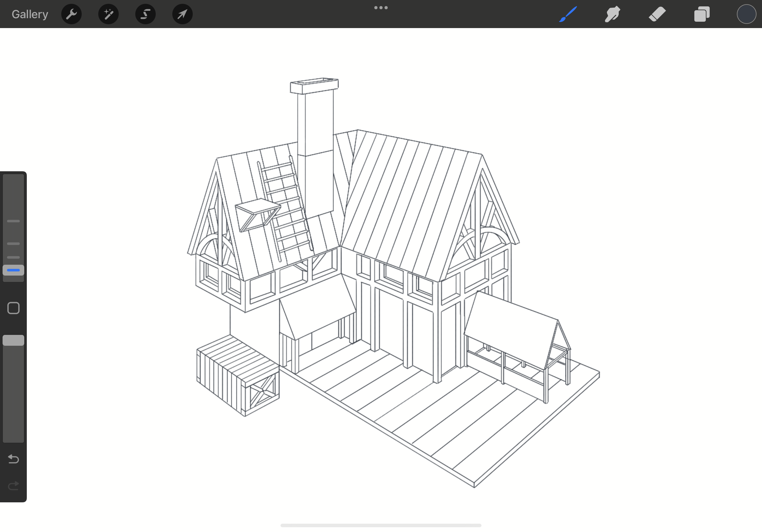Activate the Selection tool
This screenshot has height=532, width=762.
pyautogui.click(x=146, y=14)
